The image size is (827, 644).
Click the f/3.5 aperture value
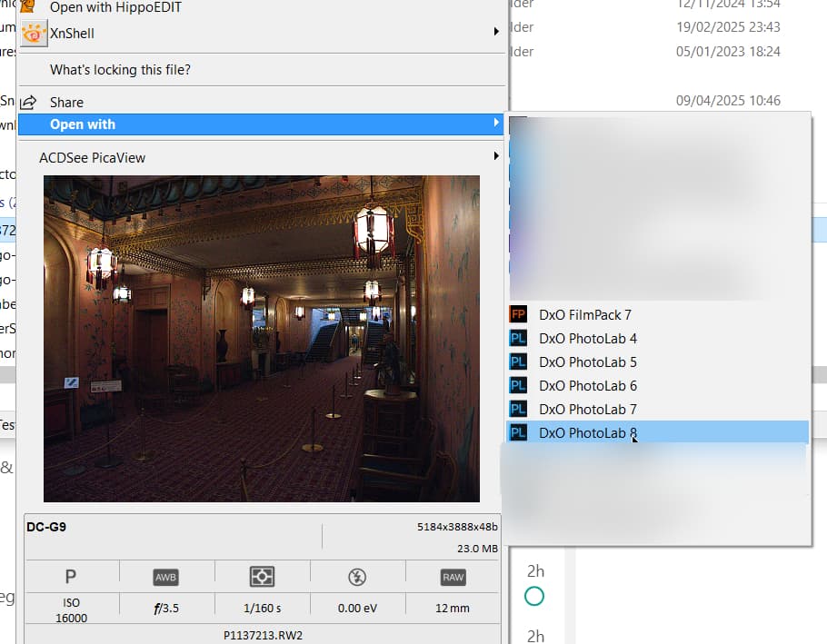point(166,609)
